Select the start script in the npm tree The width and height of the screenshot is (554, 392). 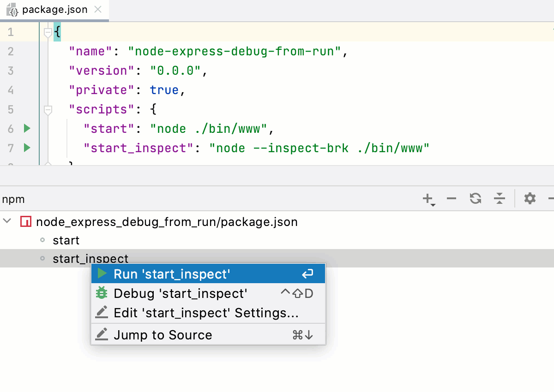(66, 240)
